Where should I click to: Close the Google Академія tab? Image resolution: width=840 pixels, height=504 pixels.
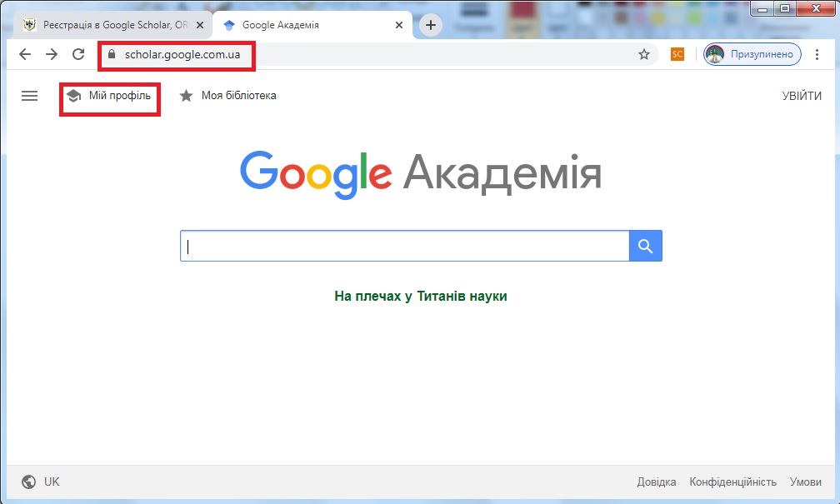(399, 25)
